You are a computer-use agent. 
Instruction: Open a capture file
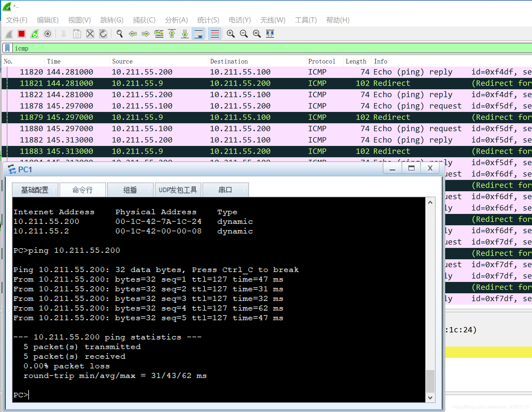click(64, 34)
